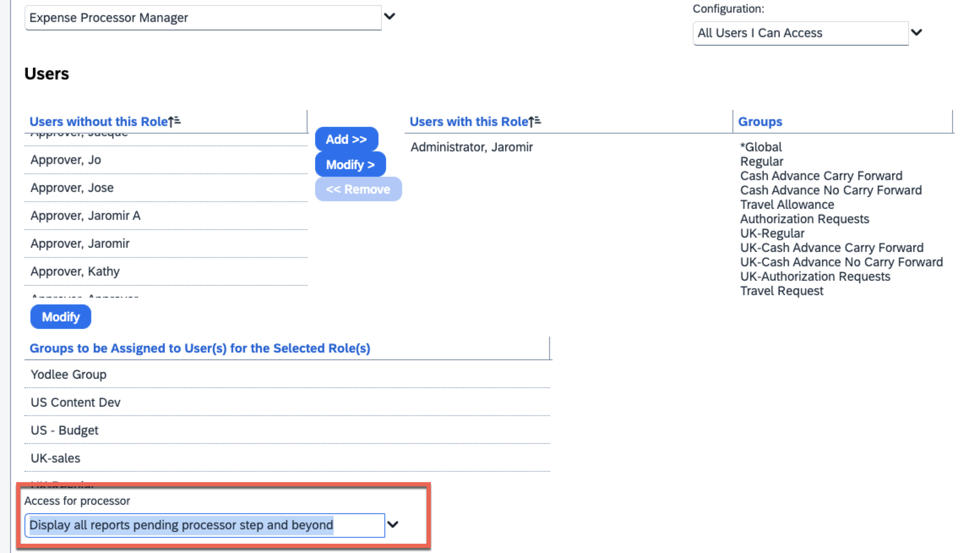Click the Add >> button
The image size is (980, 553).
point(346,139)
